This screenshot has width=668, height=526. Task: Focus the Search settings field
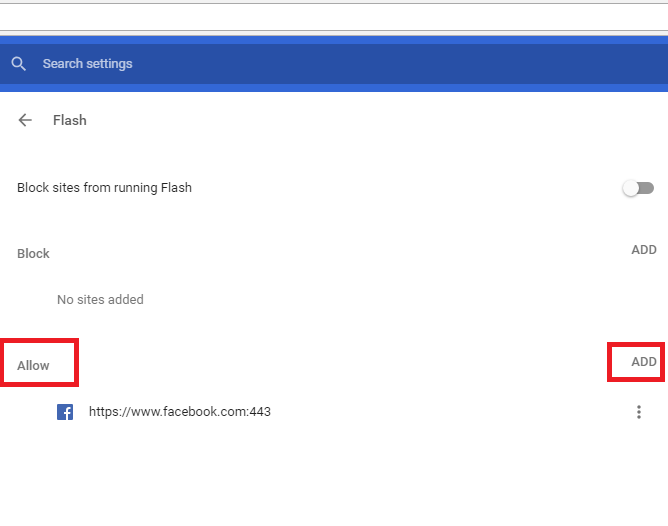[334, 64]
